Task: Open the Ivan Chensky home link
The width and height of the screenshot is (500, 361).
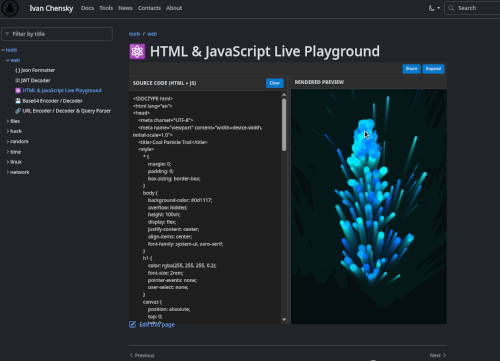Action: point(51,8)
